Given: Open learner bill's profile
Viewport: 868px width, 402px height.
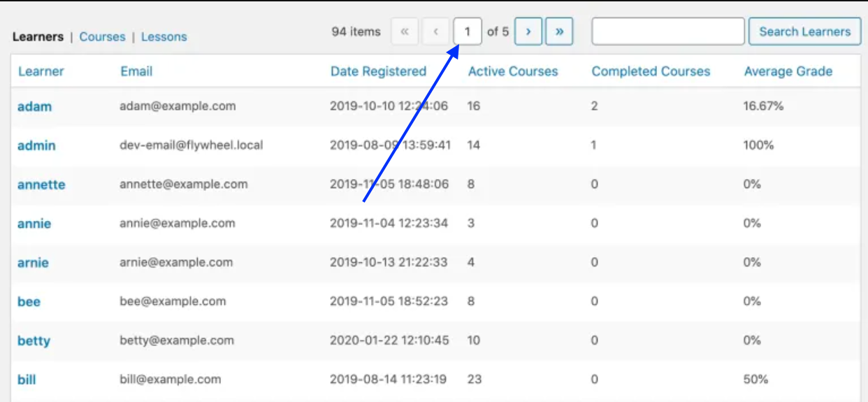Looking at the screenshot, I should 27,380.
